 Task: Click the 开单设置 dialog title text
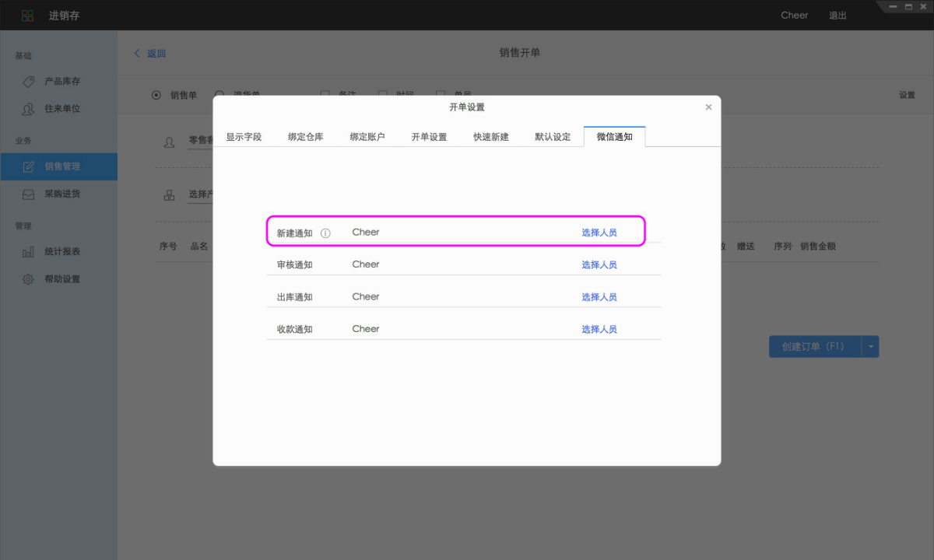[x=467, y=107]
